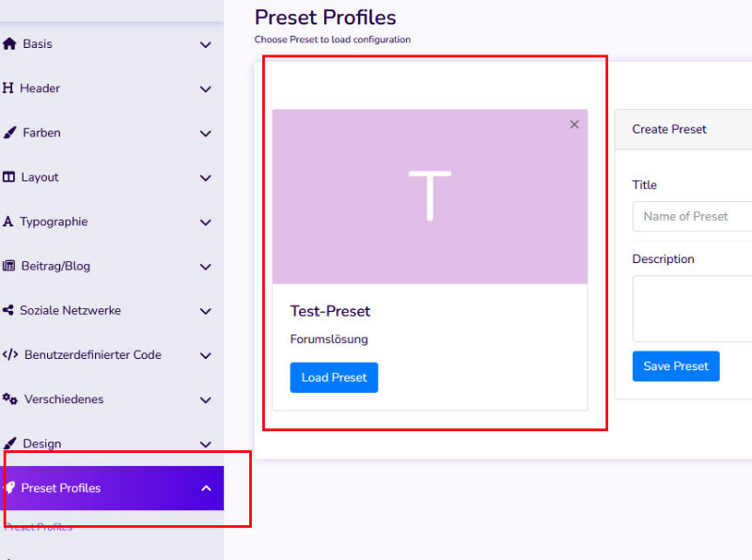The height and width of the screenshot is (560, 752).
Task: Click the code brackets icon beside Benutzerdefinierter Code
Action: point(10,355)
